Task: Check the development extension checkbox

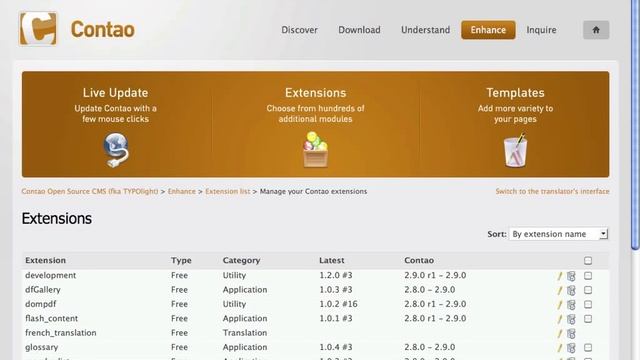Action: click(x=588, y=276)
